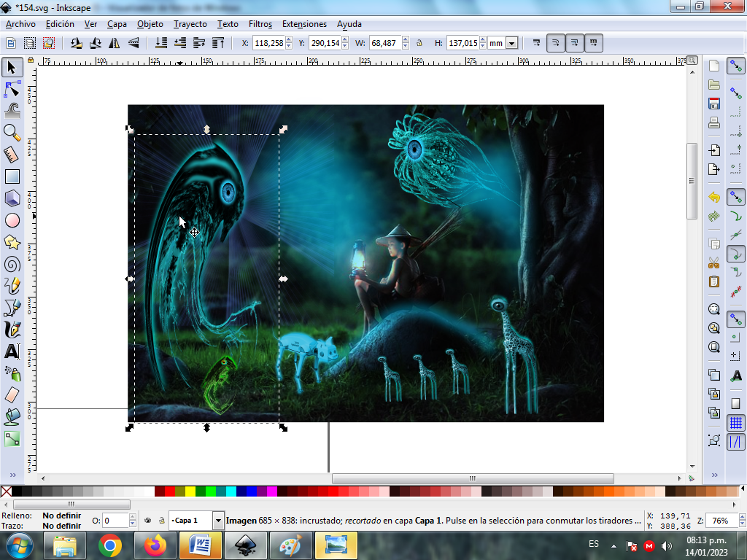Image resolution: width=747 pixels, height=560 pixels.
Task: Increase the Y position stepper
Action: 345,39
